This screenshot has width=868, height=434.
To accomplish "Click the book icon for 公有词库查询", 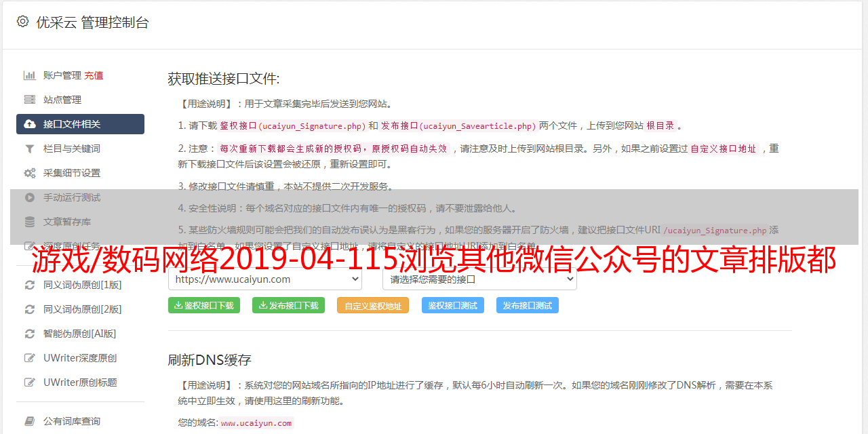I will [30, 421].
